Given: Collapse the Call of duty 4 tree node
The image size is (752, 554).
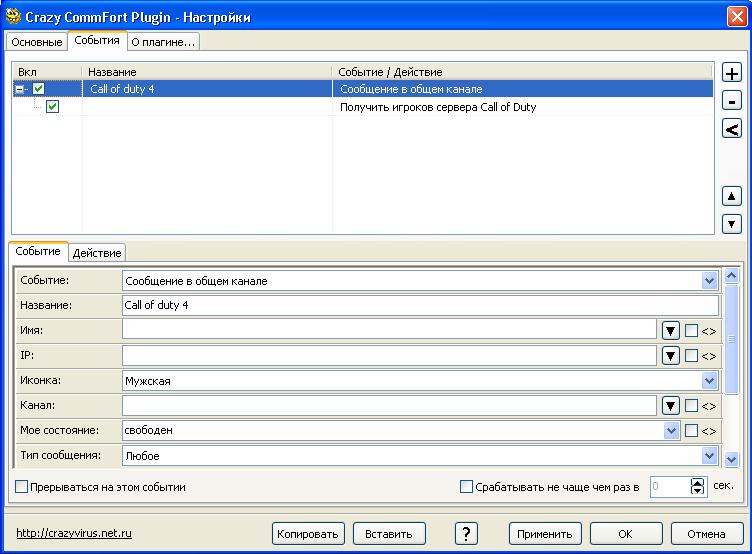Looking at the screenshot, I should [20, 89].
